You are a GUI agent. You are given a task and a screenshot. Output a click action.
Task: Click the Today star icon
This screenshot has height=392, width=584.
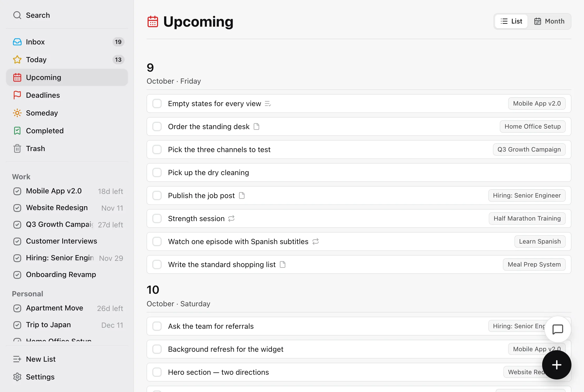(x=17, y=60)
